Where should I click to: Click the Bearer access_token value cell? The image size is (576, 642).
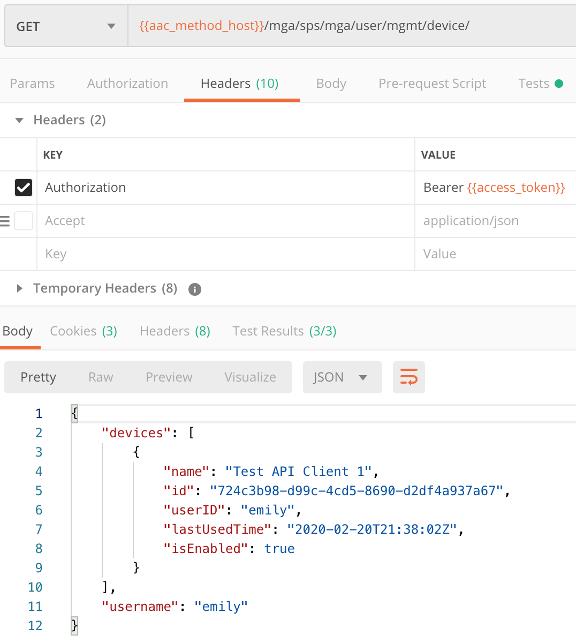click(495, 188)
